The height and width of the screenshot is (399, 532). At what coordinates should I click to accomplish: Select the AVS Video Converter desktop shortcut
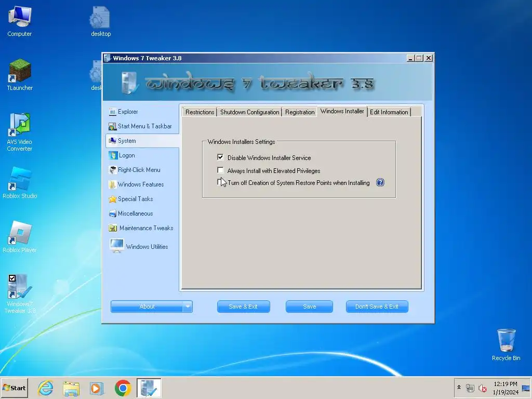[x=20, y=132]
